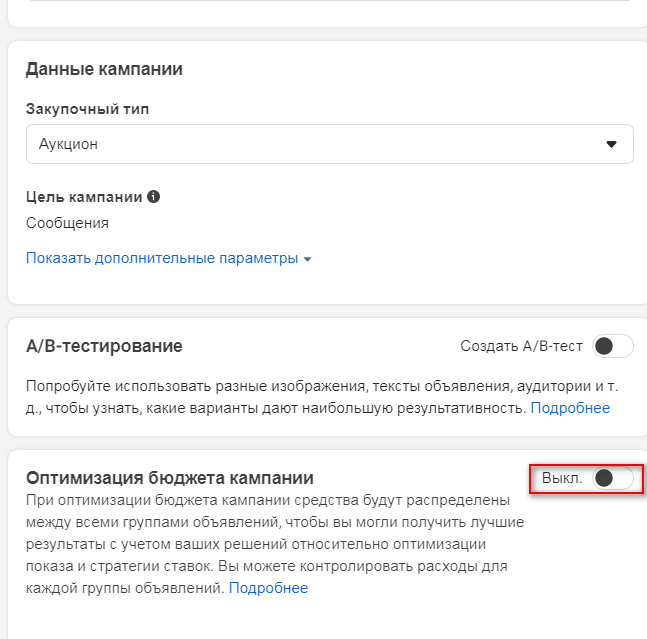Enable the Создать A/B-тест switch
Screen dimensions: 647x639
tap(612, 346)
